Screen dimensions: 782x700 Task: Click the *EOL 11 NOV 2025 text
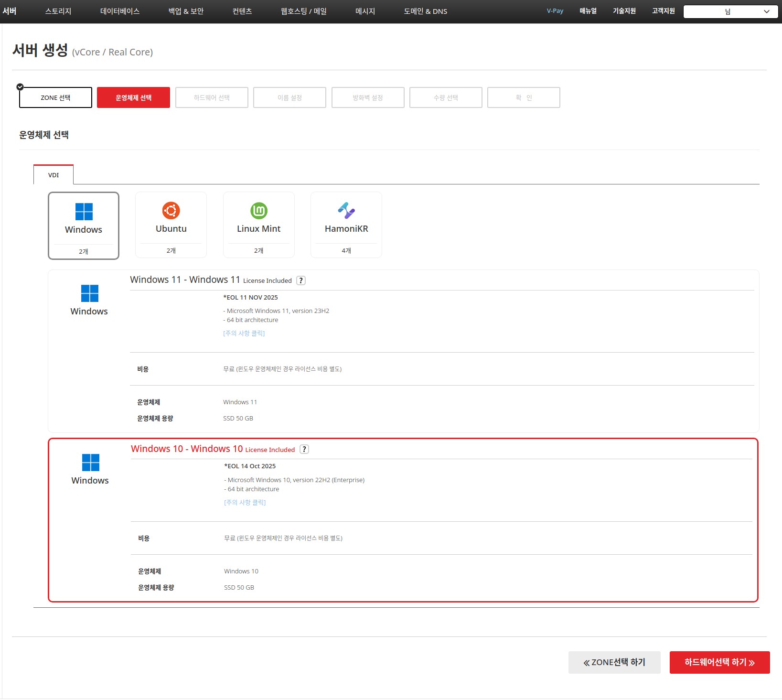[x=250, y=297]
